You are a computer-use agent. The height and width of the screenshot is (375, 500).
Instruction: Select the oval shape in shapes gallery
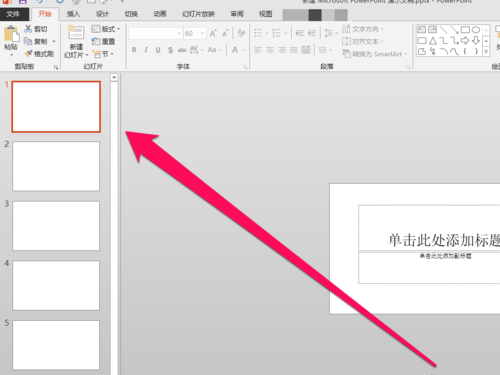476,30
